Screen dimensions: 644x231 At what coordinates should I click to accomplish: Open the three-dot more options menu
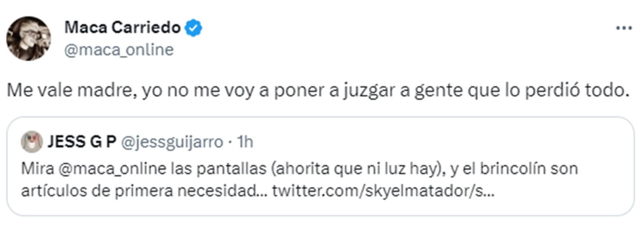pyautogui.click(x=624, y=28)
